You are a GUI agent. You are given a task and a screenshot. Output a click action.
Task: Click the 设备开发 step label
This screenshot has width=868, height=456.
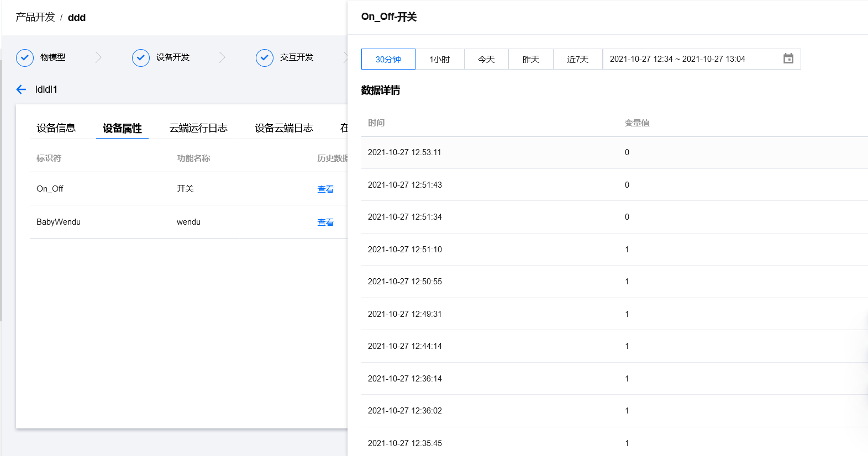173,57
